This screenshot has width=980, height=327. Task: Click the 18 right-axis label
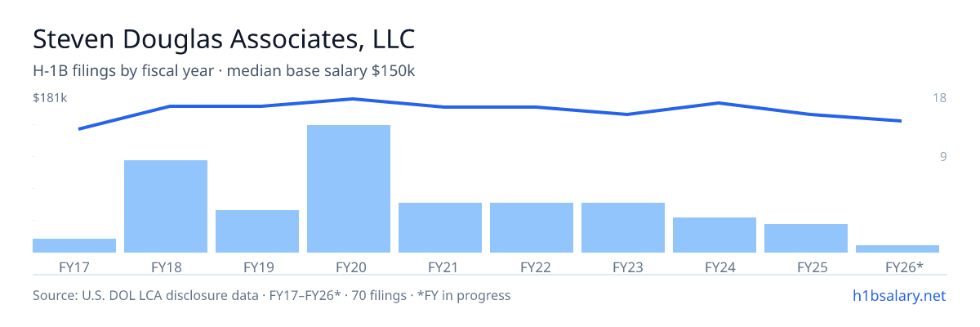click(x=939, y=98)
